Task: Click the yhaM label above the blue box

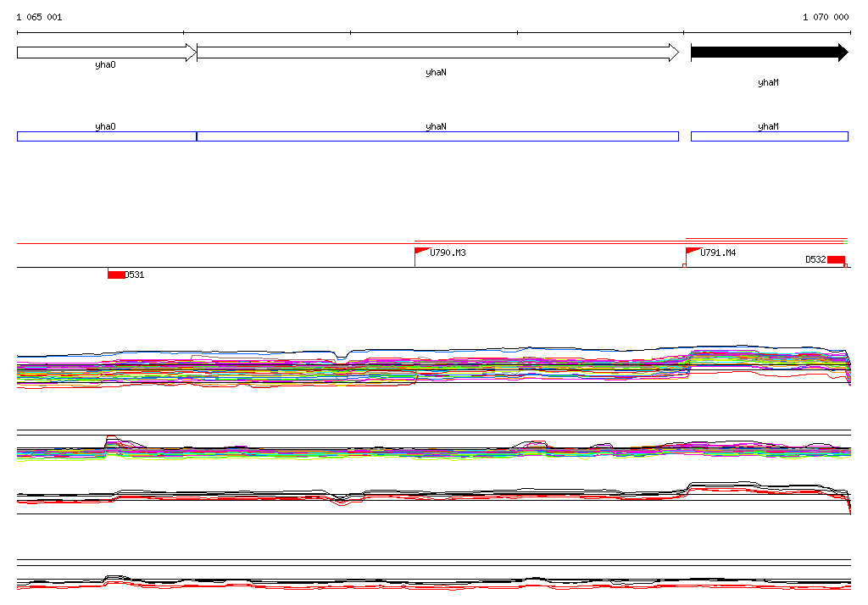Action: point(768,126)
